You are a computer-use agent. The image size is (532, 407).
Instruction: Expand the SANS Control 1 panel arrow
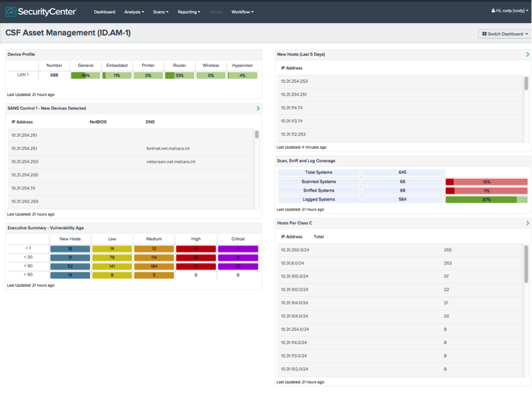pos(258,108)
